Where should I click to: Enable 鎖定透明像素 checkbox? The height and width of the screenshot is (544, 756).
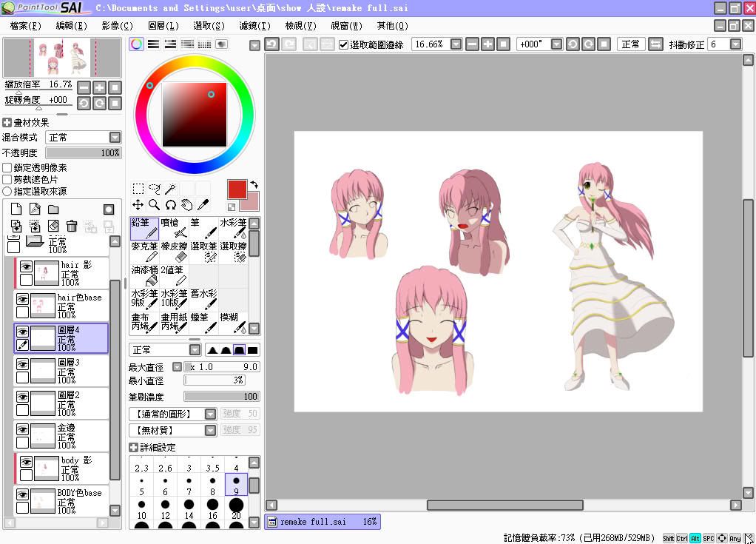tap(7, 168)
